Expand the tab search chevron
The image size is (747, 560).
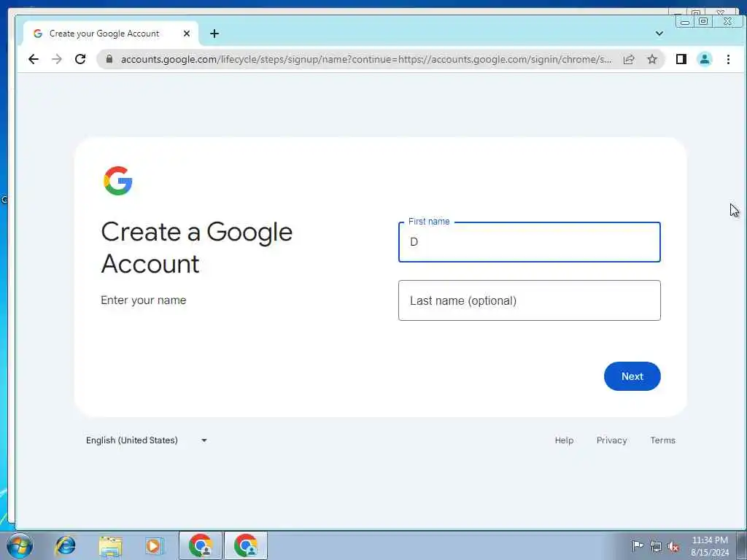[659, 34]
